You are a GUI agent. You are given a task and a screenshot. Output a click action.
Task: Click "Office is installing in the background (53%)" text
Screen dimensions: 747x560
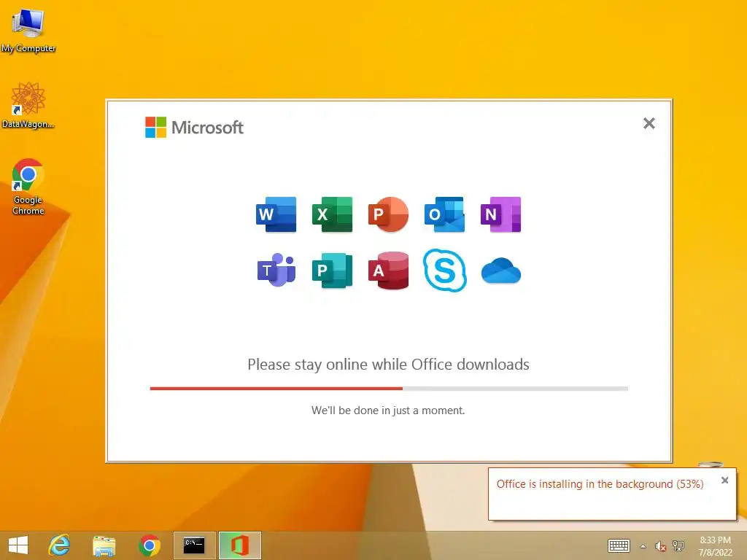tap(600, 484)
